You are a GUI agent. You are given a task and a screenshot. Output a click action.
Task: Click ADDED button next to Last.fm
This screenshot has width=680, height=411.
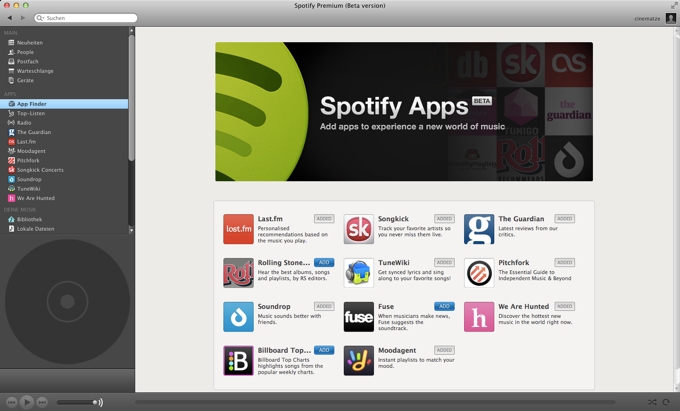tap(324, 219)
